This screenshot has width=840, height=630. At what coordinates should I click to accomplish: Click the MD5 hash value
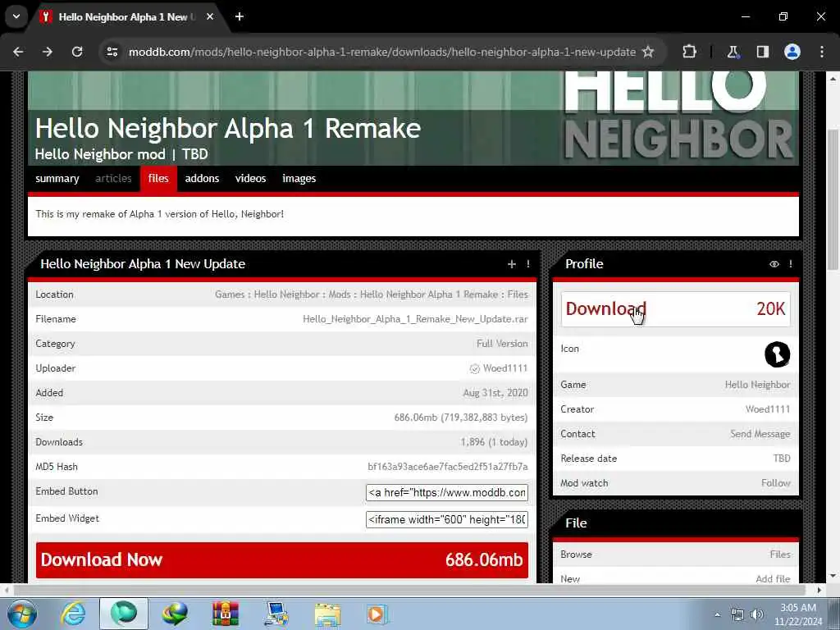pos(447,467)
